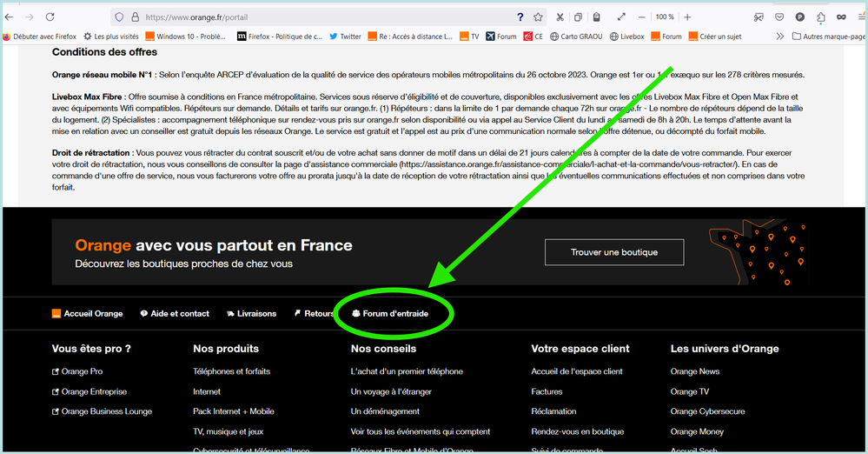
Task: Open Firefox - Politique de c... bookmark
Action: [x=280, y=37]
